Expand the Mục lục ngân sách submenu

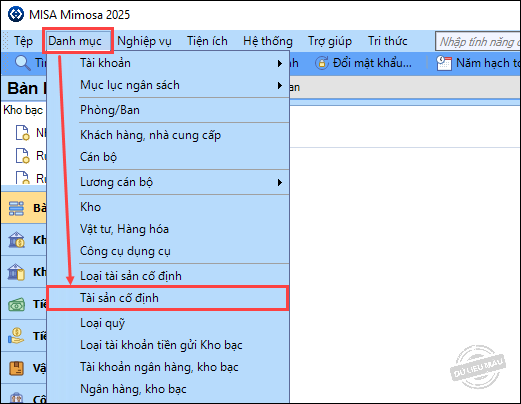(x=280, y=86)
